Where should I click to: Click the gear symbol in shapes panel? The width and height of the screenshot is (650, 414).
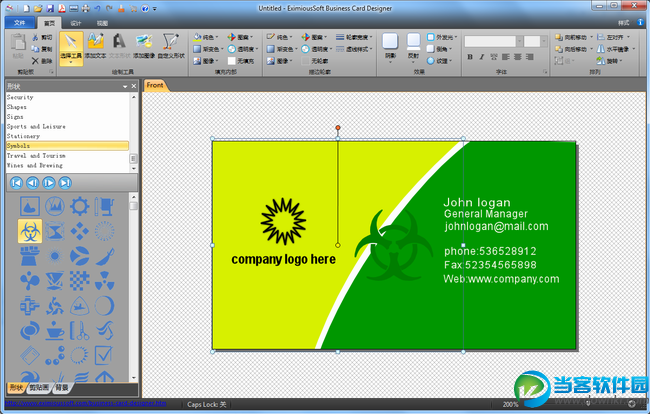click(79, 206)
